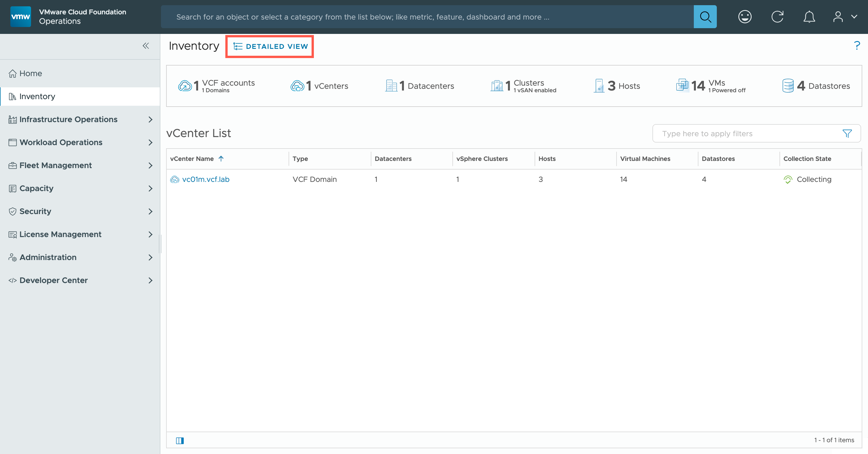This screenshot has height=454, width=868.
Task: Click the search magnifier button
Action: [x=705, y=16]
